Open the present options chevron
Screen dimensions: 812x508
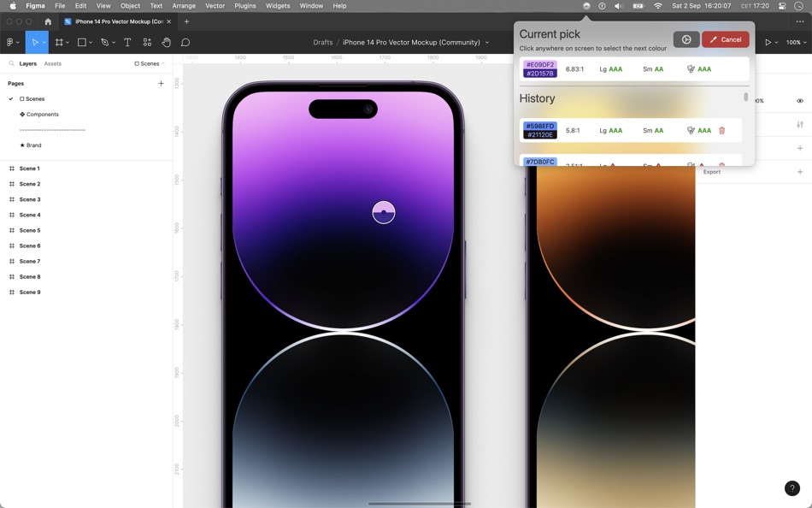pos(776,43)
